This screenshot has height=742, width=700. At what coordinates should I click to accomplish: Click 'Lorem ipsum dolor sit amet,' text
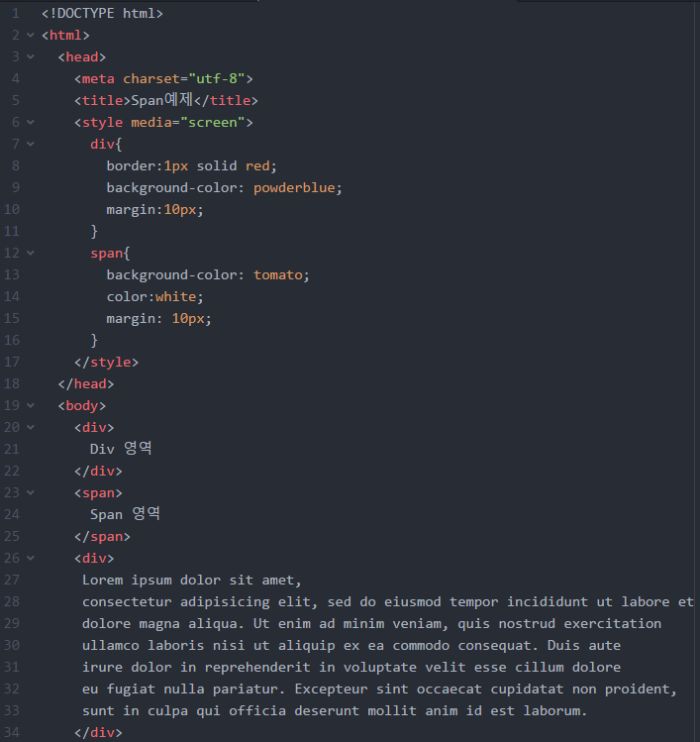click(x=191, y=581)
